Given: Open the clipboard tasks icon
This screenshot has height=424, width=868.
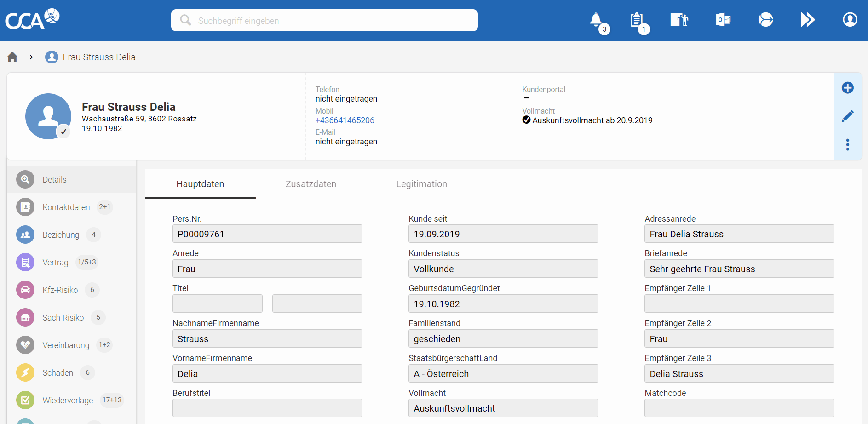Looking at the screenshot, I should [637, 20].
